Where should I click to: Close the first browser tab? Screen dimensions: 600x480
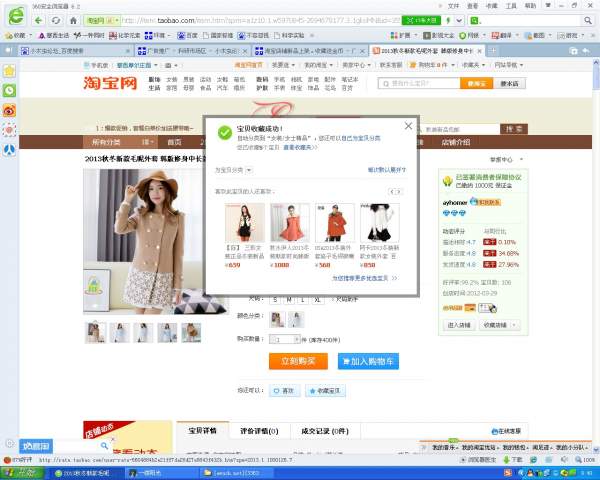pyautogui.click(x=128, y=51)
